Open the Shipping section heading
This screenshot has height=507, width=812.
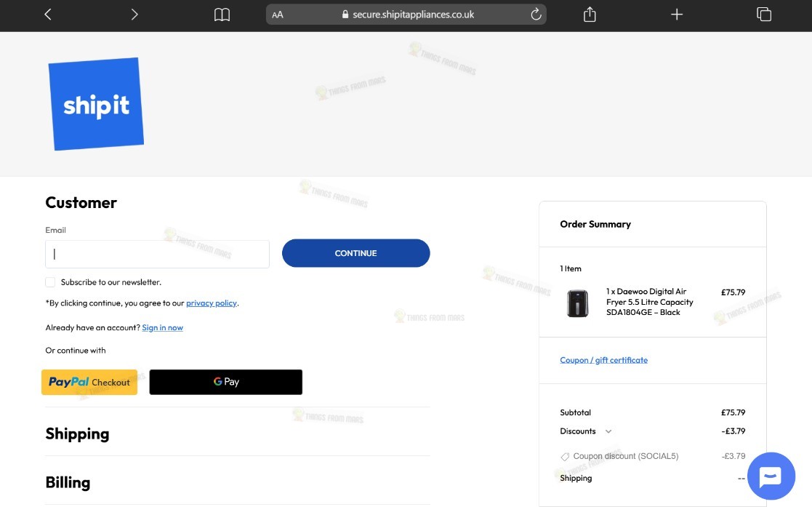(77, 434)
